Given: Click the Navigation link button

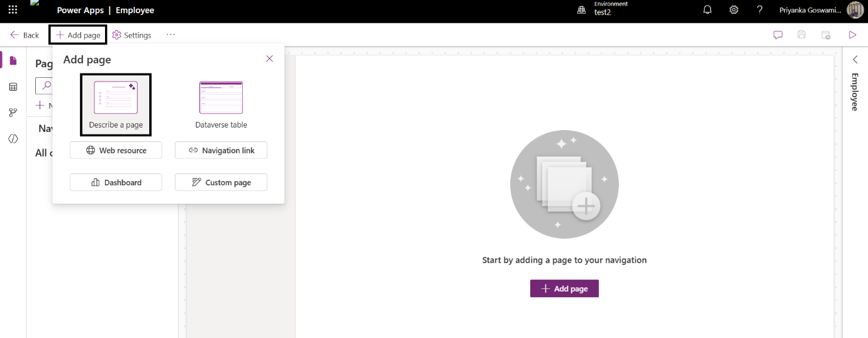Looking at the screenshot, I should click(221, 150).
